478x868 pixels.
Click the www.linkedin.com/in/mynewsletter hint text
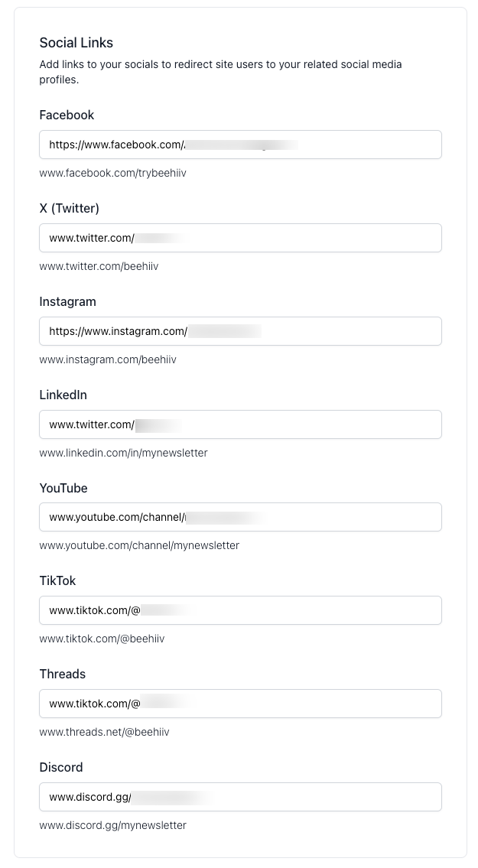pos(123,453)
